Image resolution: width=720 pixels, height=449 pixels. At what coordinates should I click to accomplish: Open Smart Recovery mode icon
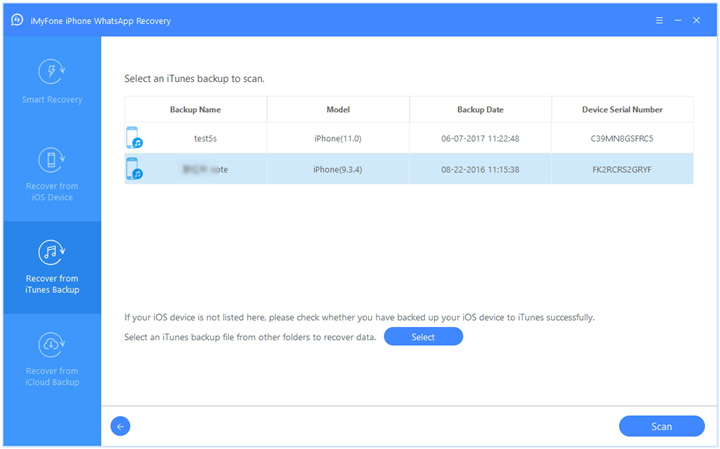(51, 71)
